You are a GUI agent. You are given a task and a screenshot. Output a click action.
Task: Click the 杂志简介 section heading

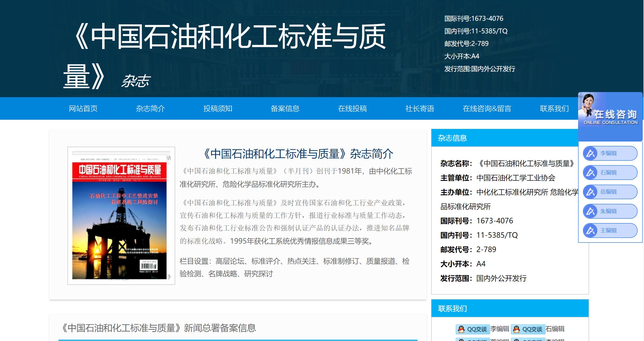tap(298, 154)
